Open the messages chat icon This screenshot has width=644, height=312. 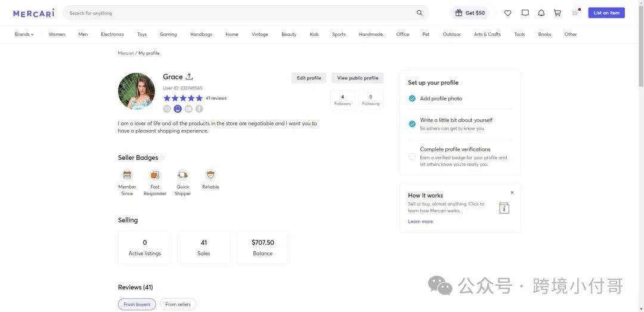[525, 13]
